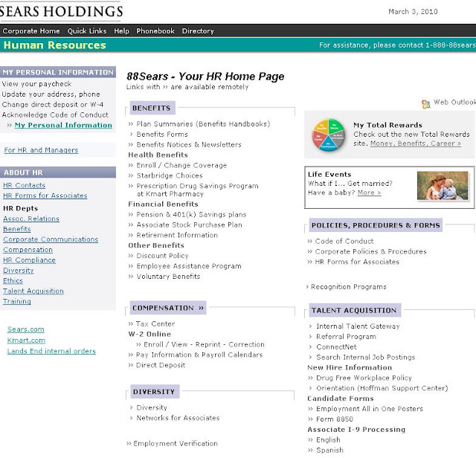Open Pension & 401(k) Savings plans
The height and width of the screenshot is (458, 476).
[191, 215]
